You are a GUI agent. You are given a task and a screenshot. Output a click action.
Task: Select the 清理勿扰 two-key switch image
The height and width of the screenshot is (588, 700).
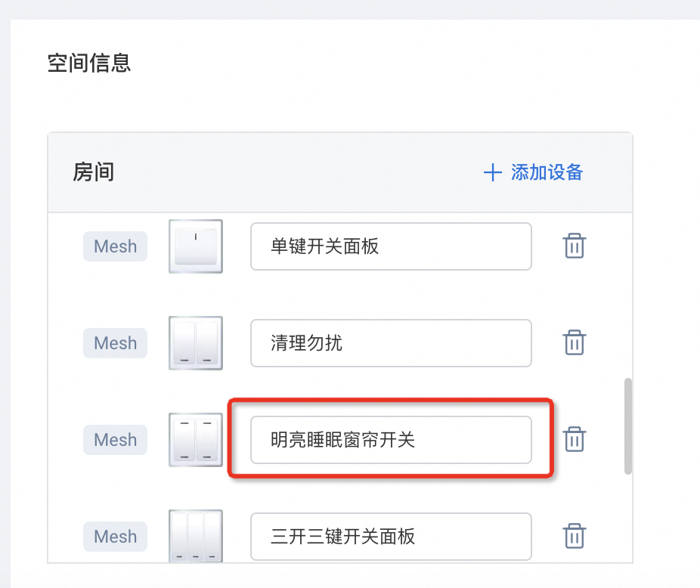196,343
